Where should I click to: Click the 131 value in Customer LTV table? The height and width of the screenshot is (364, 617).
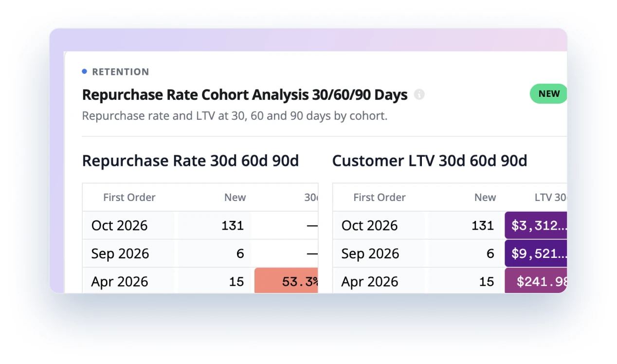point(483,225)
